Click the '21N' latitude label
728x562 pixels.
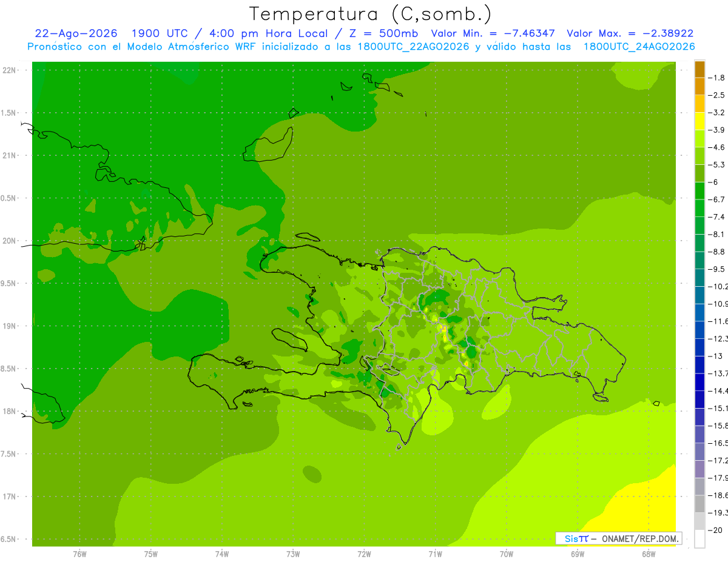tap(9, 155)
